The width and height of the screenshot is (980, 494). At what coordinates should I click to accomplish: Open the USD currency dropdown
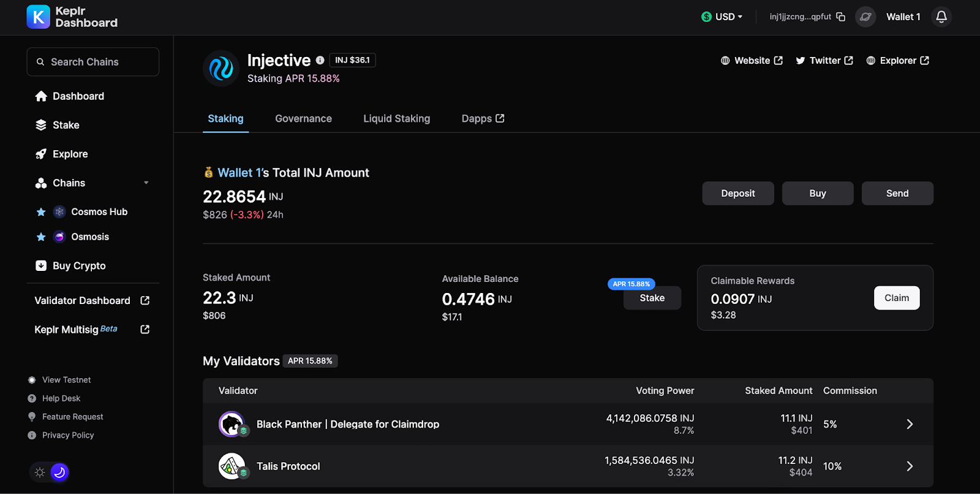click(722, 17)
